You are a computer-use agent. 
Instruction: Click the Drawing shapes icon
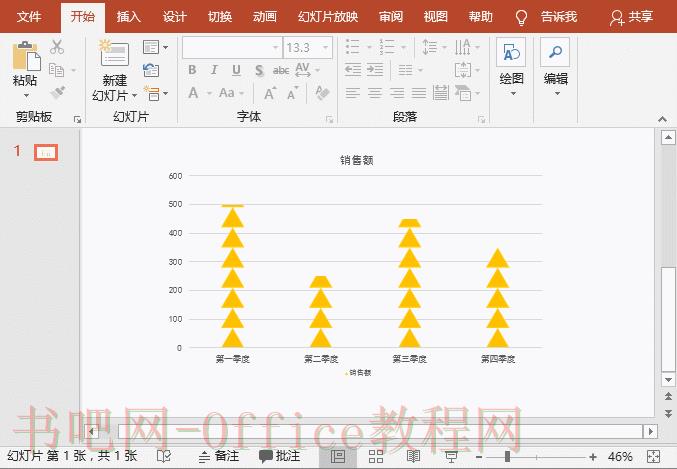coord(511,53)
